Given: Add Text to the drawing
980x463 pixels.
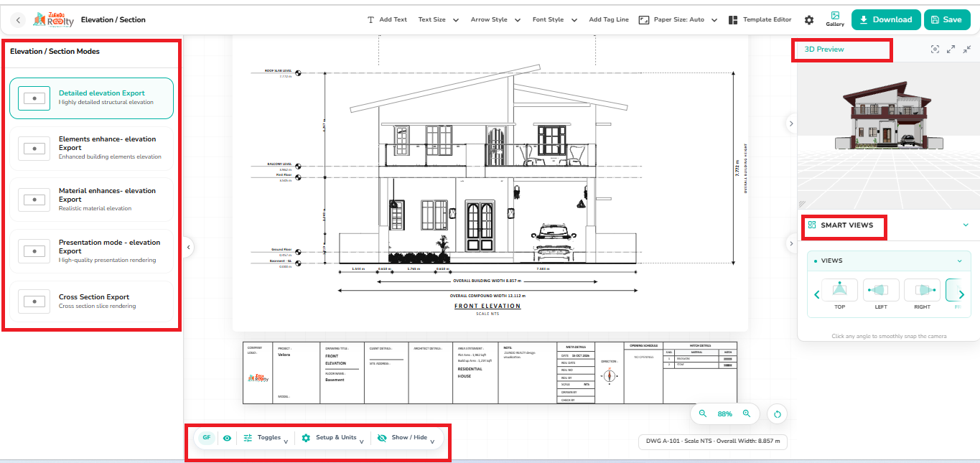Looking at the screenshot, I should tap(387, 20).
